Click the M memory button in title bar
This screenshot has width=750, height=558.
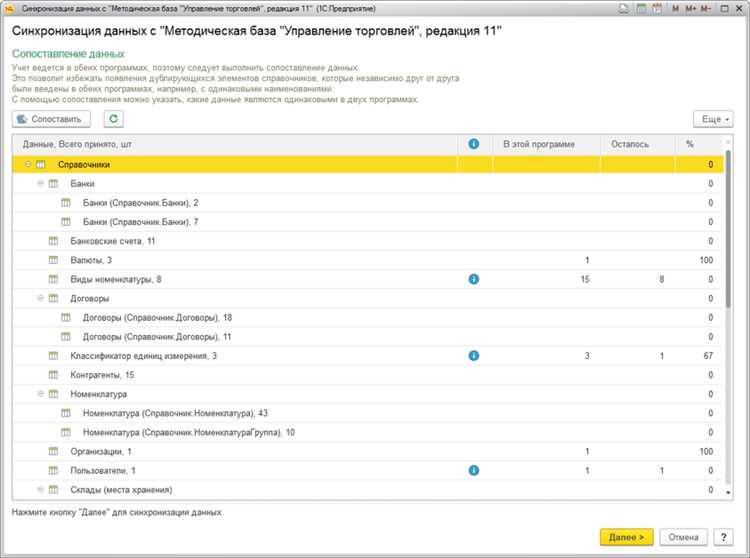pos(675,9)
